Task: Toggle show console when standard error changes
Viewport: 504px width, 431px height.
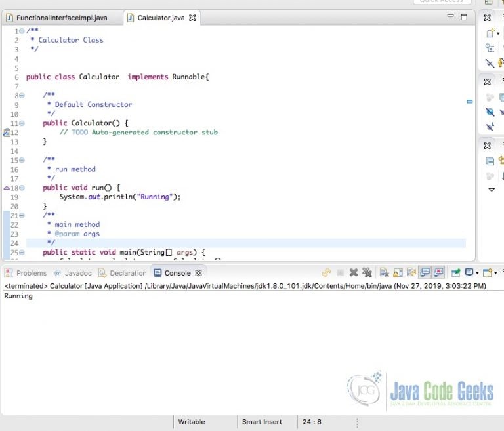Action: (438, 273)
